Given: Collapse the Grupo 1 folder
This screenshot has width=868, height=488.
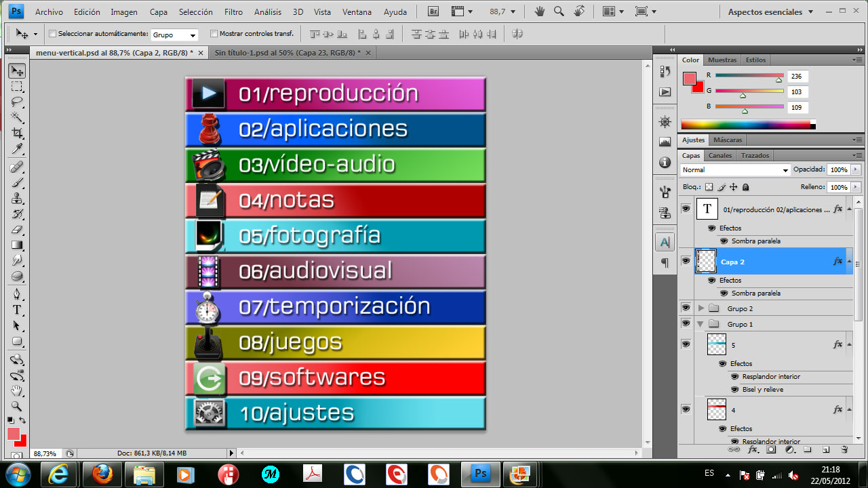Looking at the screenshot, I should click(x=701, y=324).
